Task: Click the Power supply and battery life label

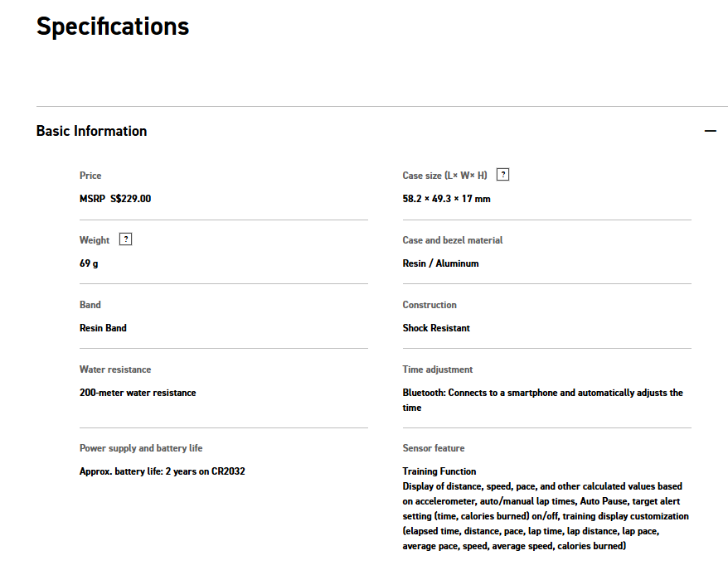Action: coord(141,448)
